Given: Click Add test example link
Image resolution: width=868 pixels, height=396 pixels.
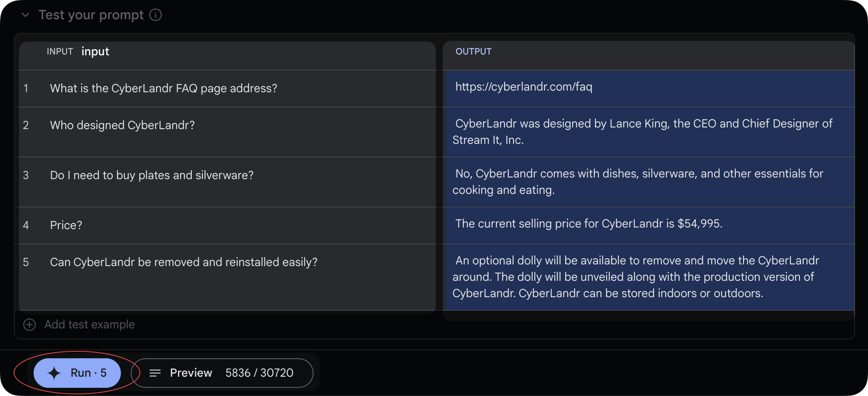Looking at the screenshot, I should coord(89,325).
